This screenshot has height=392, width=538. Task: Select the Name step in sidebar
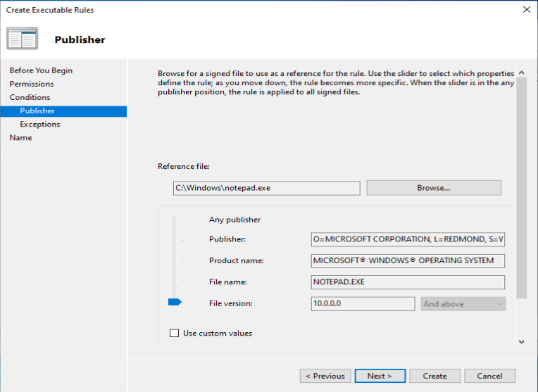click(x=20, y=137)
